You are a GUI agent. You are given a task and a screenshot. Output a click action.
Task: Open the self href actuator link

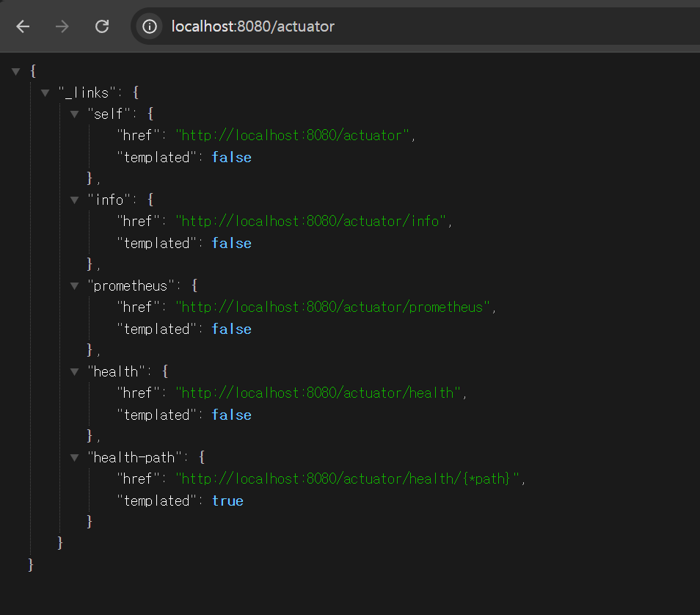coord(293,135)
